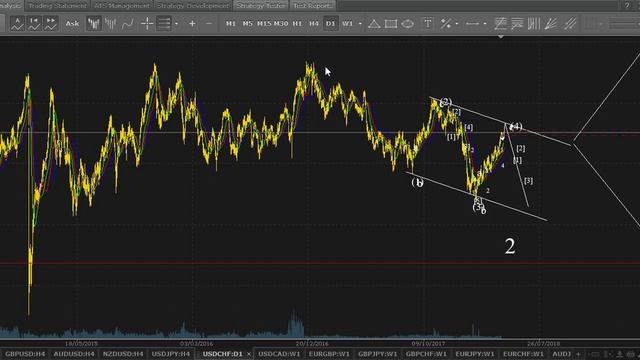
Task: Select the parallel channel tool
Action: tap(570, 24)
